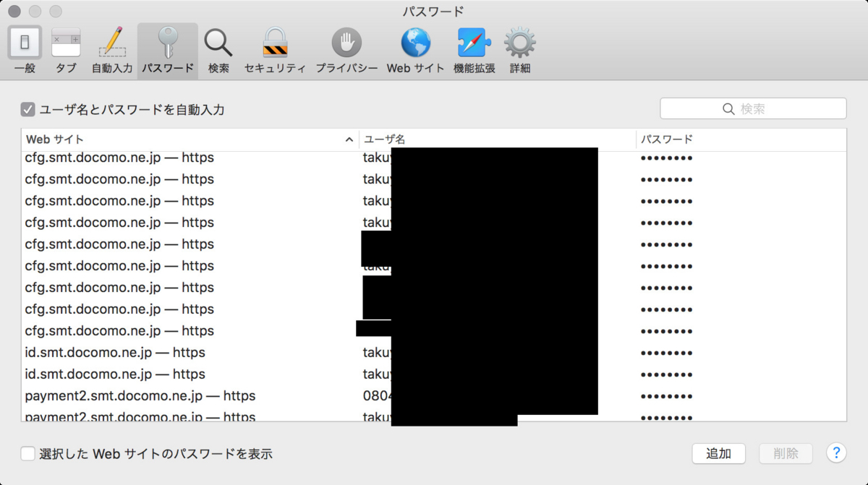This screenshot has height=485, width=868.
Task: Open help with the question mark button
Action: tap(836, 453)
